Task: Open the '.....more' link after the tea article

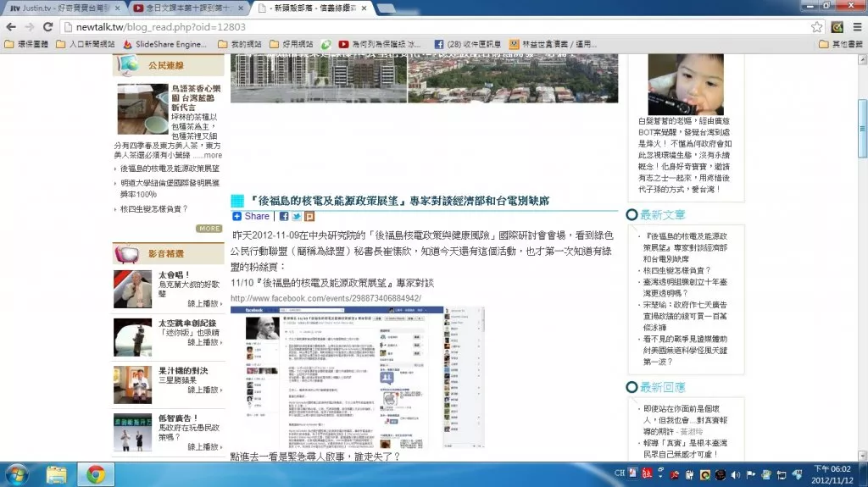Action: (208, 156)
